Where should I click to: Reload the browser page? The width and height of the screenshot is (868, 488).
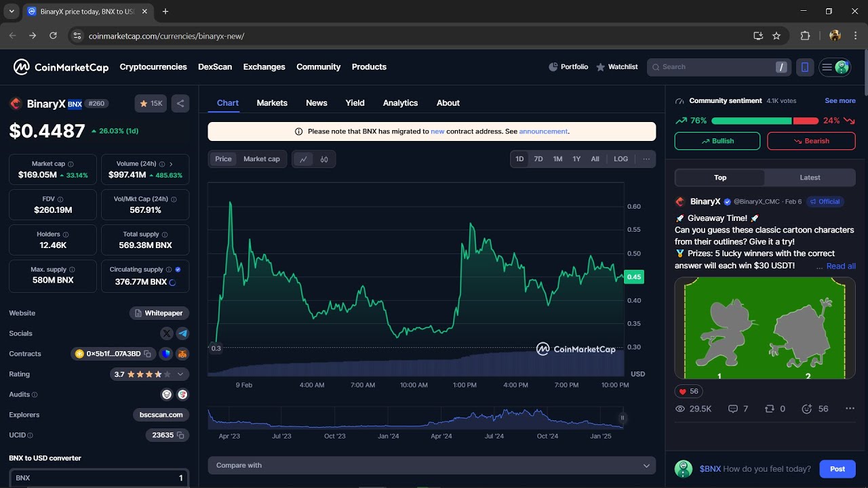(53, 36)
